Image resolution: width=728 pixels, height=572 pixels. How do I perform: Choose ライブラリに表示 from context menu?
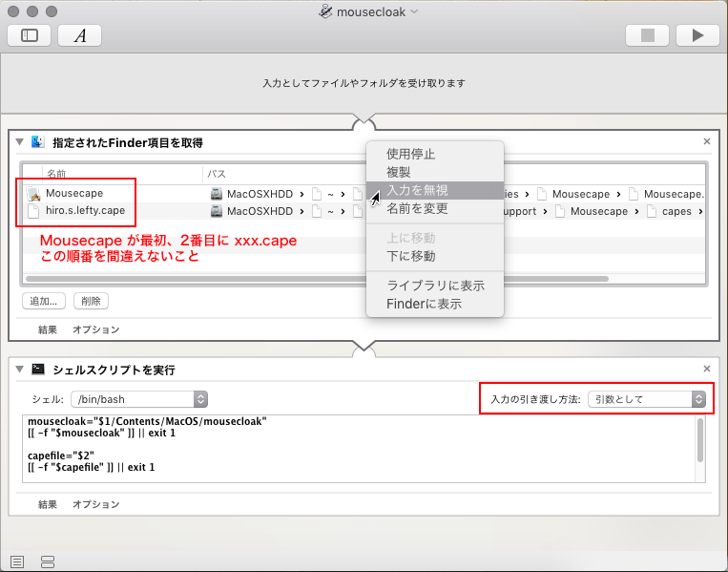point(434,286)
